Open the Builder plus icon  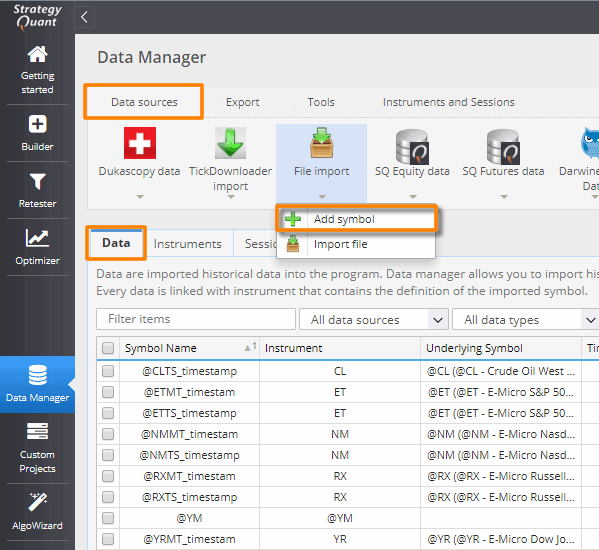click(x=37, y=124)
